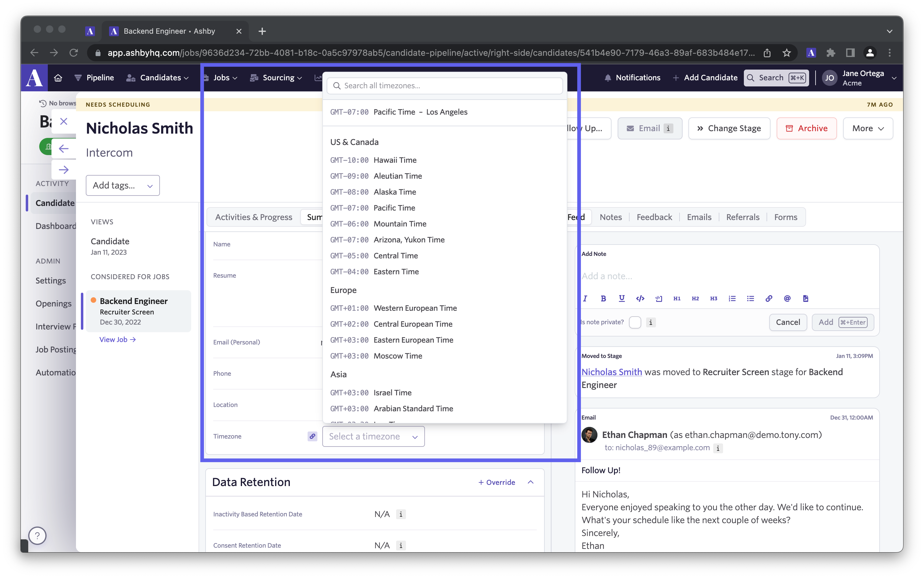
Task: Click the link icon next to Timezone
Action: click(312, 436)
